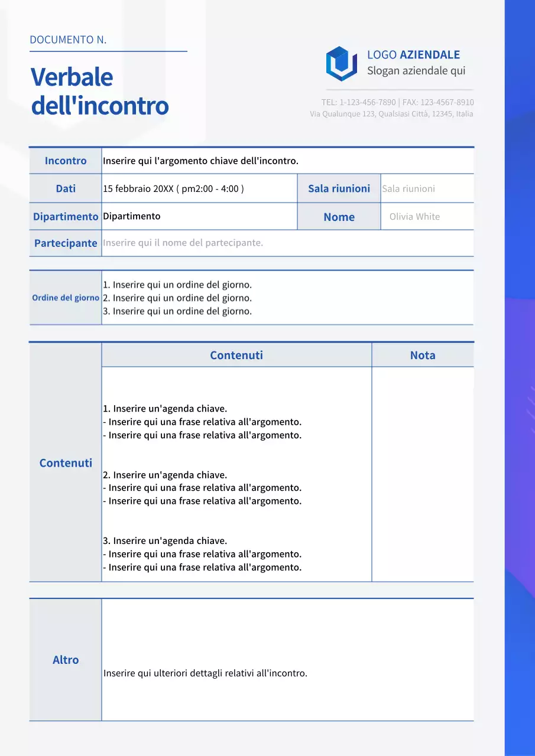The height and width of the screenshot is (756, 535).
Task: Click the meeting topic field beside 'Incontro'
Action: (200, 161)
